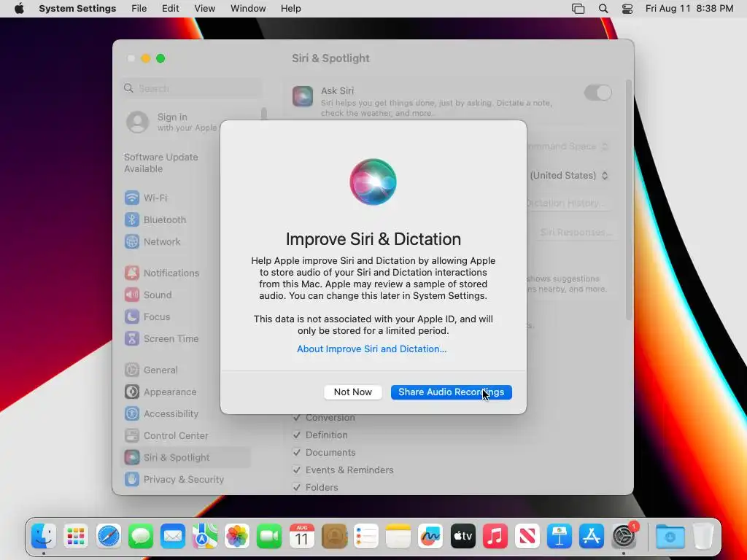Open Finder from the Dock

(x=43, y=537)
